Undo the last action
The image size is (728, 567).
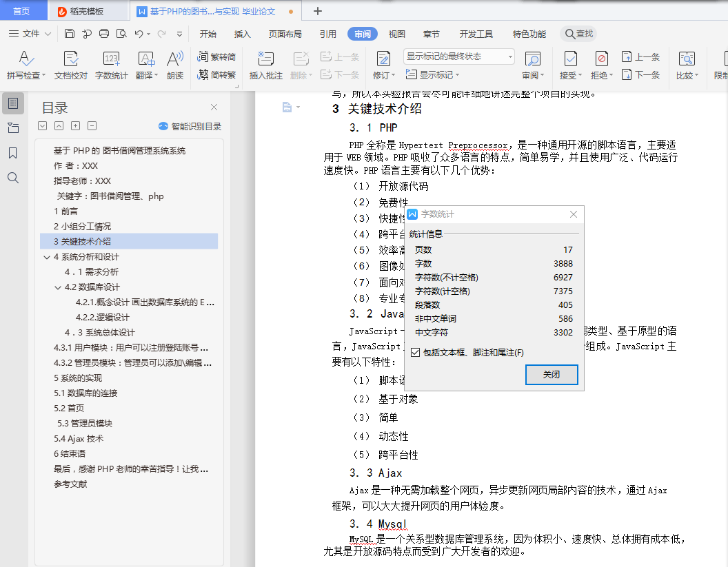coord(139,33)
